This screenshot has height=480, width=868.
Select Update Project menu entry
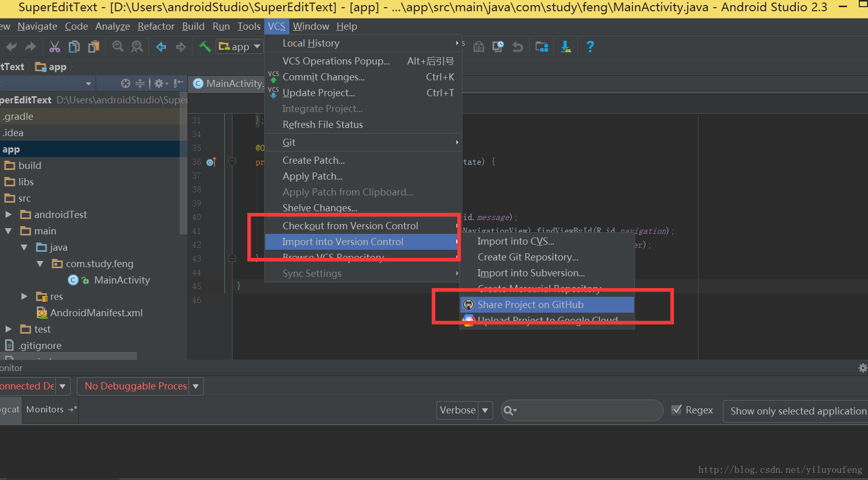[363, 93]
